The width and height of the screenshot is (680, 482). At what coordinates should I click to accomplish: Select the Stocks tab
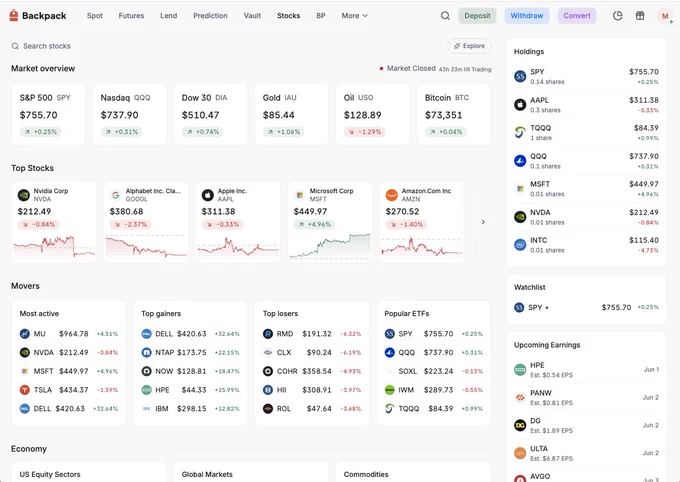288,16
